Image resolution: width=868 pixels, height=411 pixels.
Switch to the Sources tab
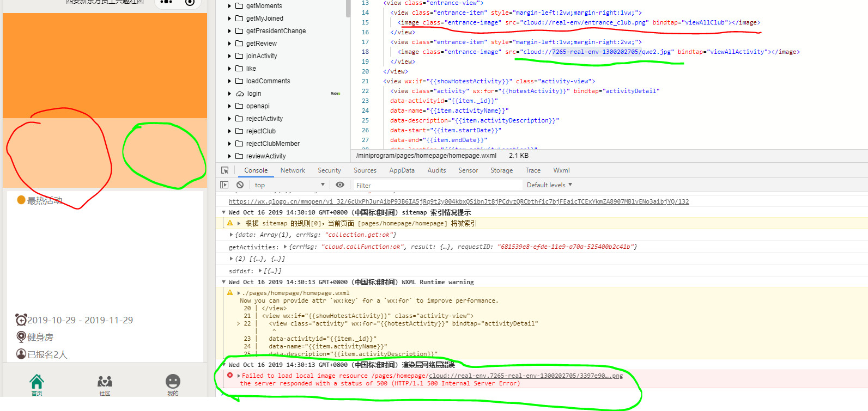(x=365, y=170)
